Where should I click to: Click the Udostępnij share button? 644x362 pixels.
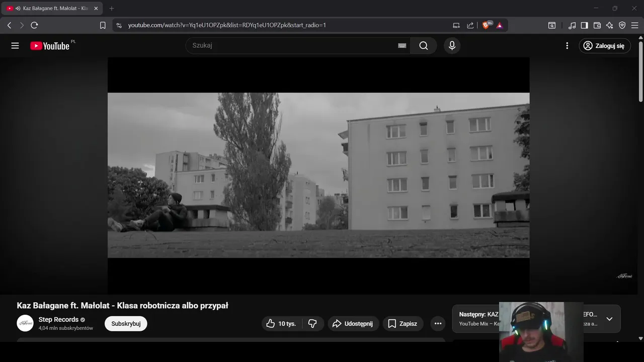pyautogui.click(x=353, y=324)
